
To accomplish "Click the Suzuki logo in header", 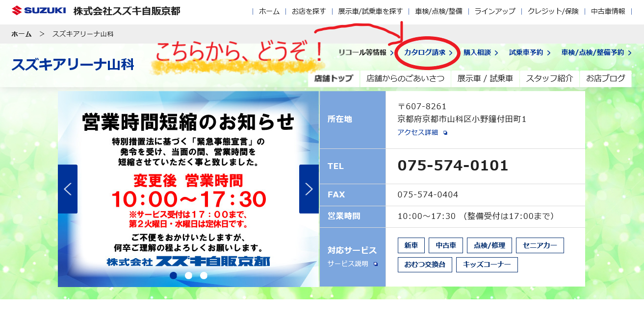I will [x=38, y=11].
